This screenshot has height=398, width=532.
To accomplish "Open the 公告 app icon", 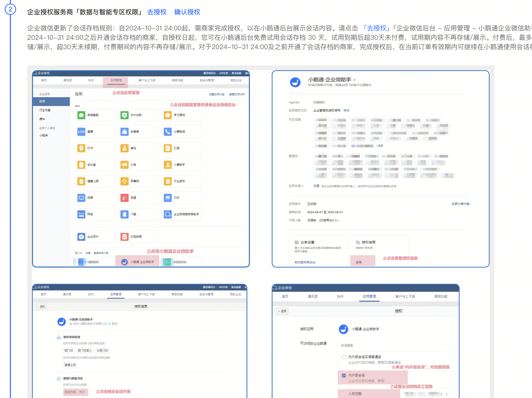I will click(125, 165).
